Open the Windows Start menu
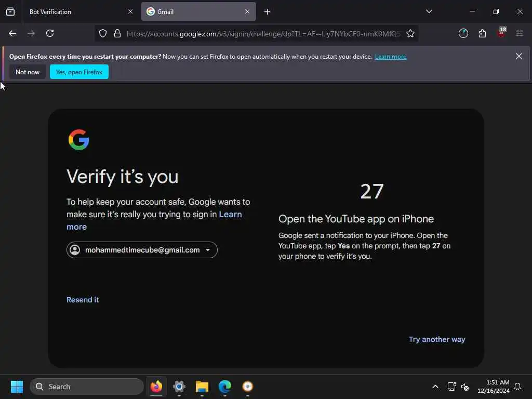This screenshot has height=399, width=532. (x=17, y=387)
